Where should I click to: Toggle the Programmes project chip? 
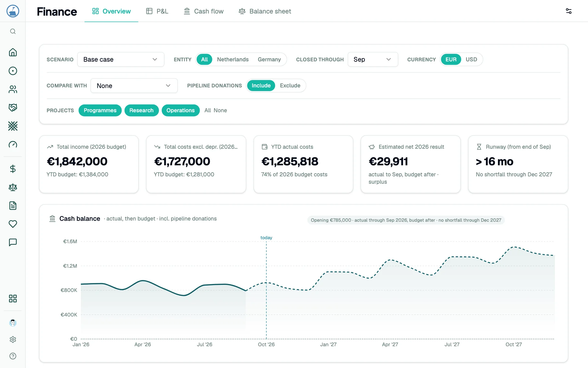(x=100, y=110)
